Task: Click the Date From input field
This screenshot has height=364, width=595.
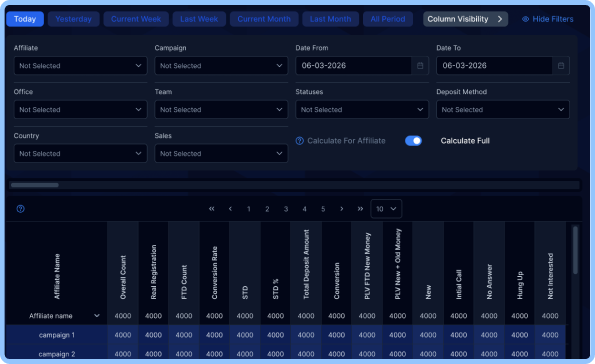Action: [x=353, y=66]
